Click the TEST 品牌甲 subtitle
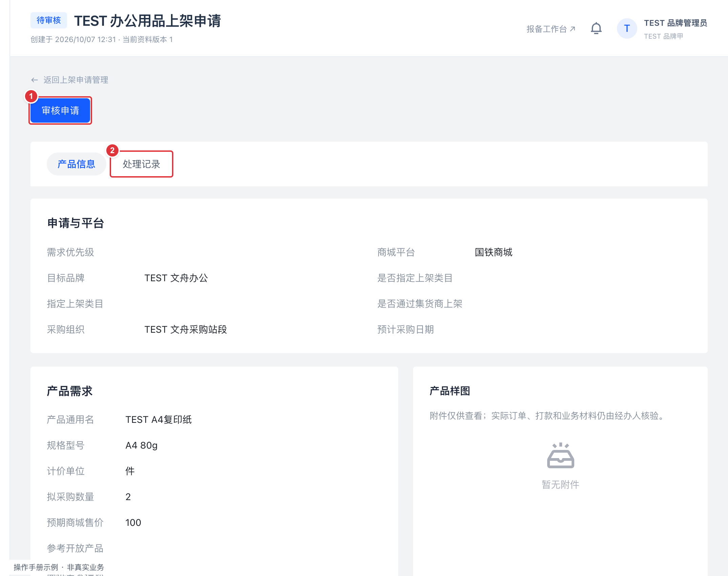 pos(663,36)
